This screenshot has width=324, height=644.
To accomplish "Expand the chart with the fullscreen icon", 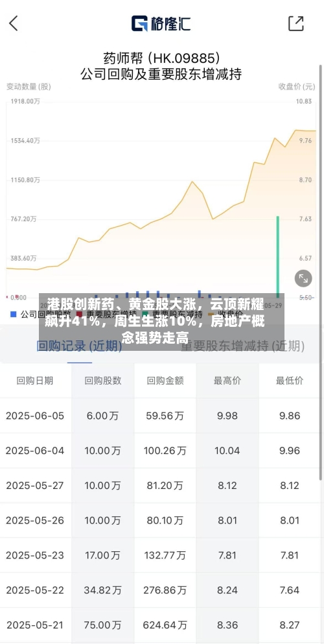I will [x=303, y=279].
